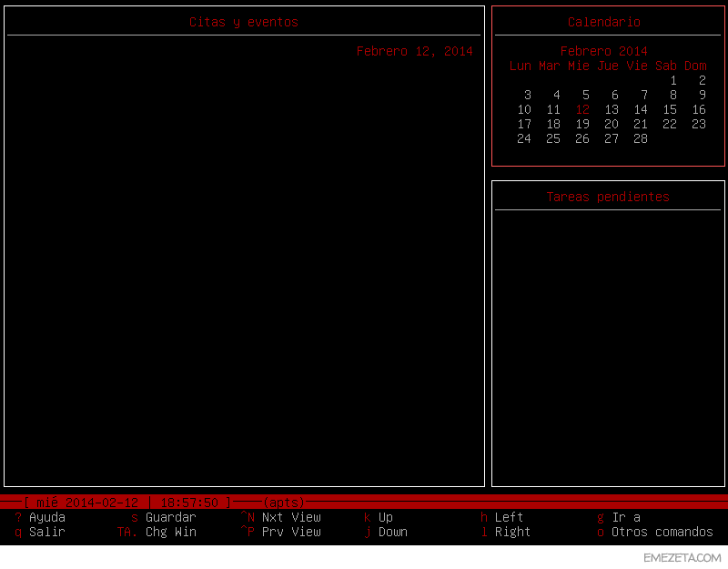Select day 26 in the calendar
This screenshot has height=569, width=728.
pyautogui.click(x=582, y=139)
